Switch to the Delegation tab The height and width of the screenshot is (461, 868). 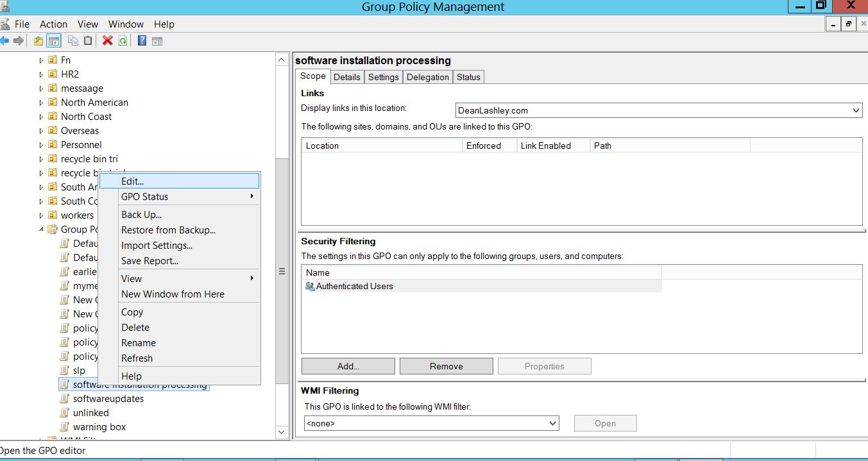point(427,77)
